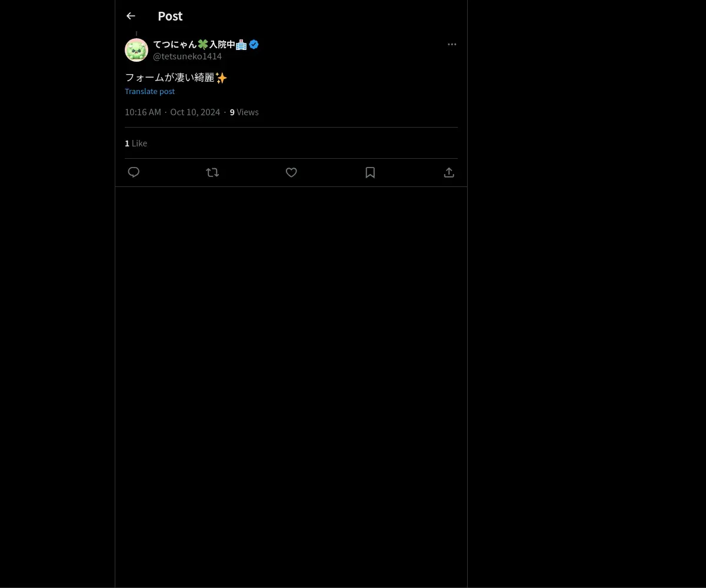The image size is (706, 588).
Task: Visit the @tetsuneko1414 handle link
Action: click(187, 56)
